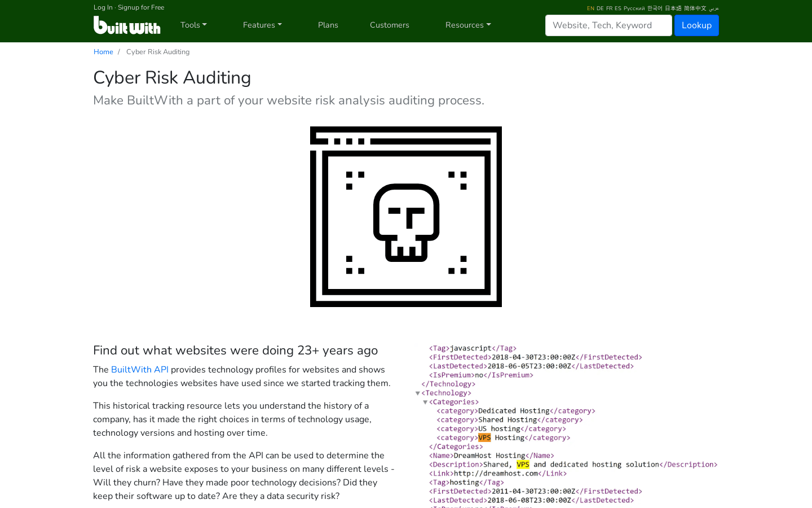This screenshot has width=812, height=508.
Task: Click the 'US hosting' category text
Action: (499, 429)
